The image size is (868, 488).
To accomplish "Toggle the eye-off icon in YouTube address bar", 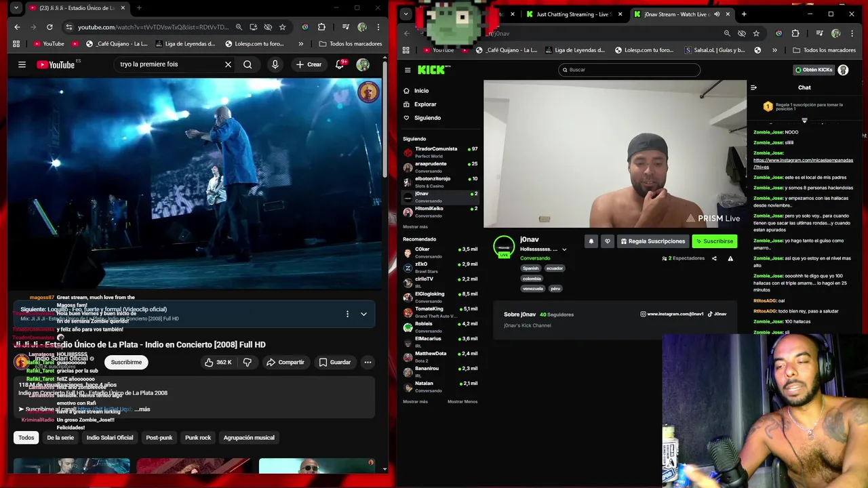I will point(268,27).
